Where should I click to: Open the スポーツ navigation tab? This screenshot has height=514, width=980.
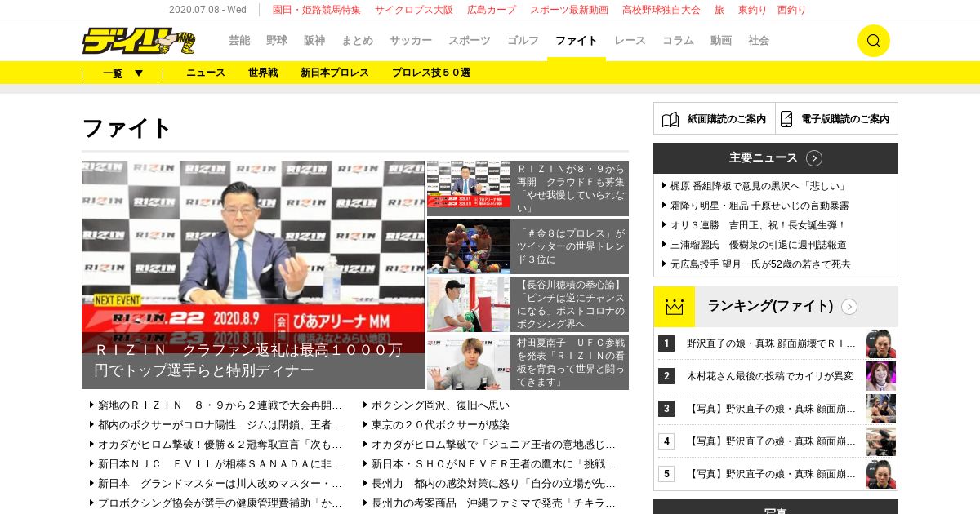[470, 40]
